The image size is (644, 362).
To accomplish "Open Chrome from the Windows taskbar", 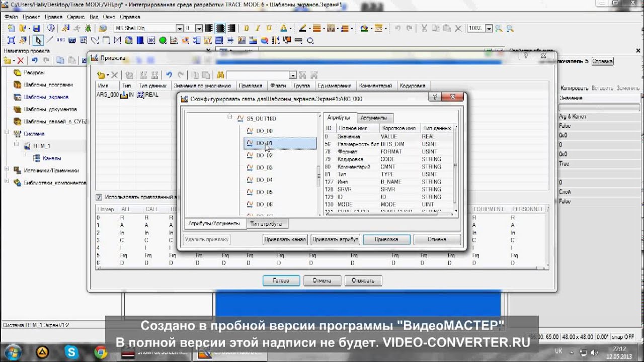I will click(101, 351).
